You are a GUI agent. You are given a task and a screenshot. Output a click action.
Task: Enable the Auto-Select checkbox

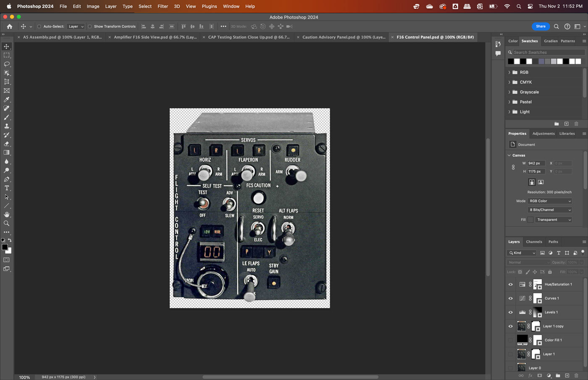click(39, 26)
